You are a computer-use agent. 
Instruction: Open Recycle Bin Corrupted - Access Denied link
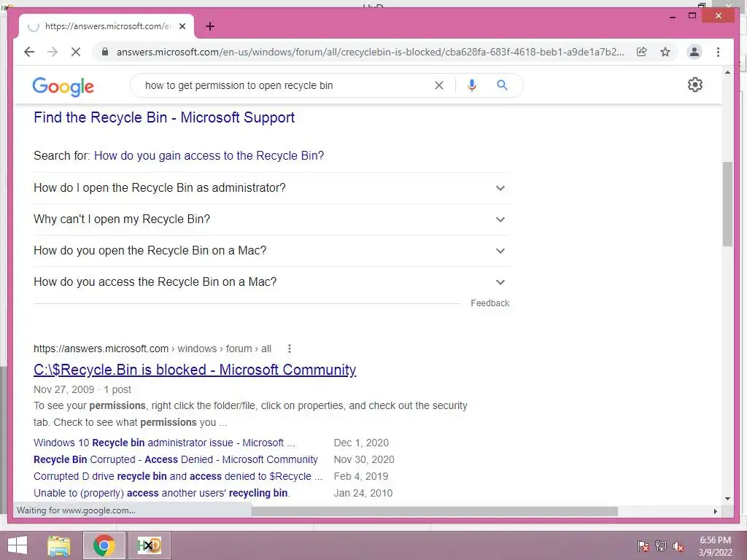175,459
